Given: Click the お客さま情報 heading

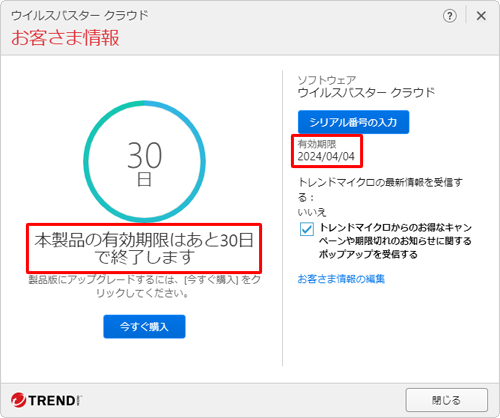Looking at the screenshot, I should click(65, 37).
